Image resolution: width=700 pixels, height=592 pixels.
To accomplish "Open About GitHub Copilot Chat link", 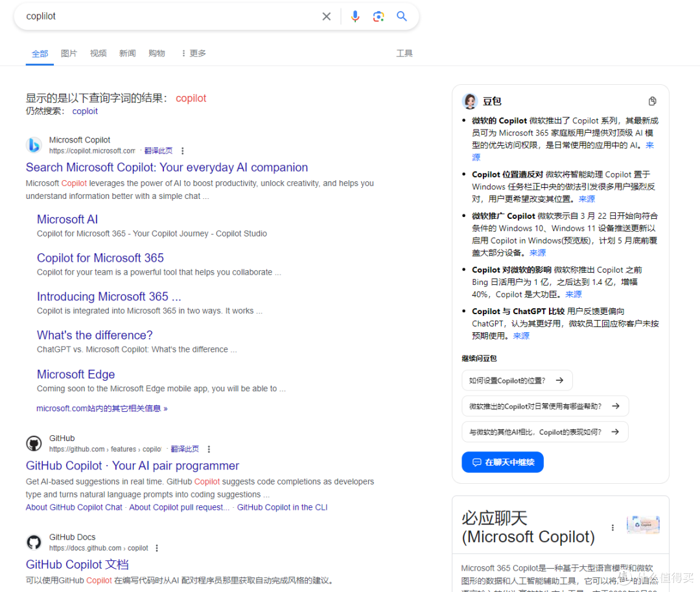I will [74, 507].
